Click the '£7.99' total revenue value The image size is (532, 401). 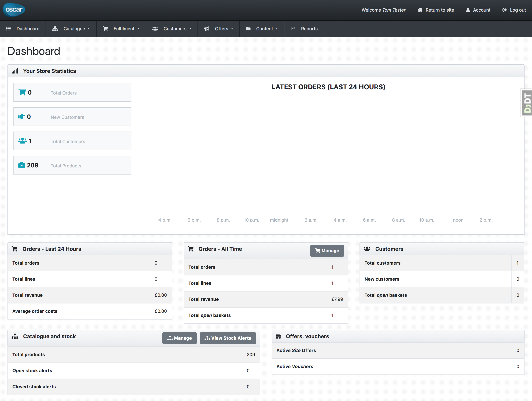point(337,299)
